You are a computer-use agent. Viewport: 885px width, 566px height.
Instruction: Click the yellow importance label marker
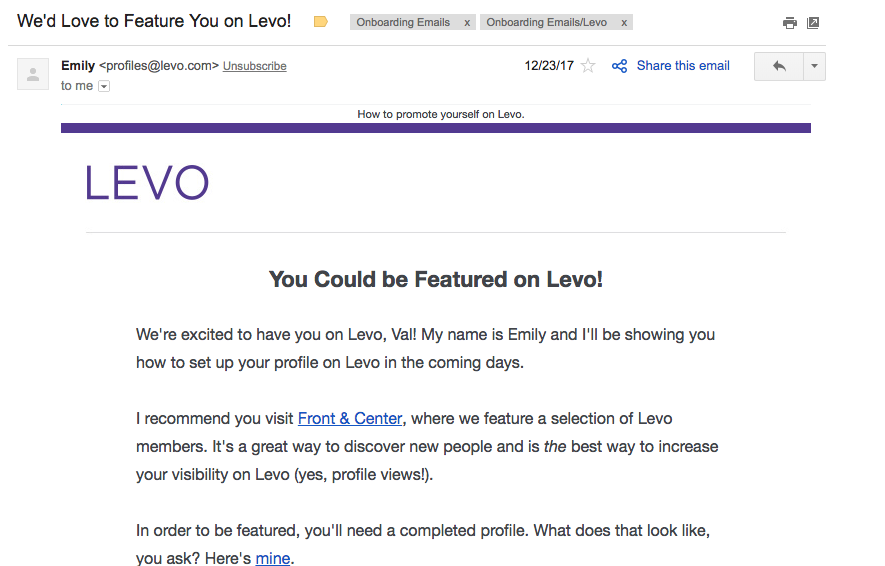(x=321, y=22)
